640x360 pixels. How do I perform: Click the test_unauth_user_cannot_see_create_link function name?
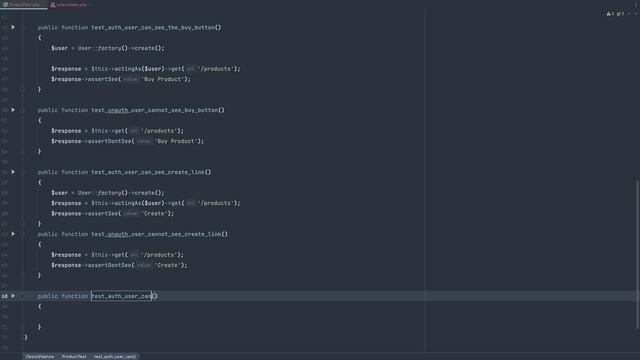coord(156,234)
